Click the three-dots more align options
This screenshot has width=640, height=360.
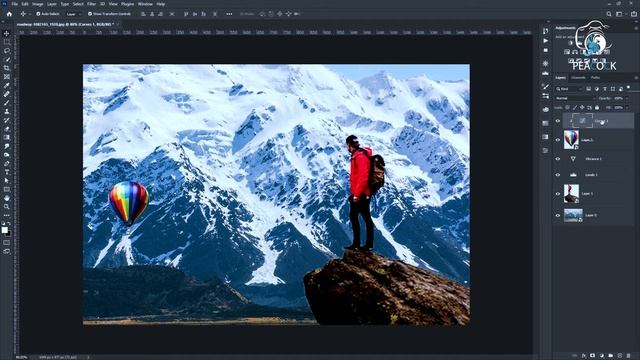[x=229, y=14]
